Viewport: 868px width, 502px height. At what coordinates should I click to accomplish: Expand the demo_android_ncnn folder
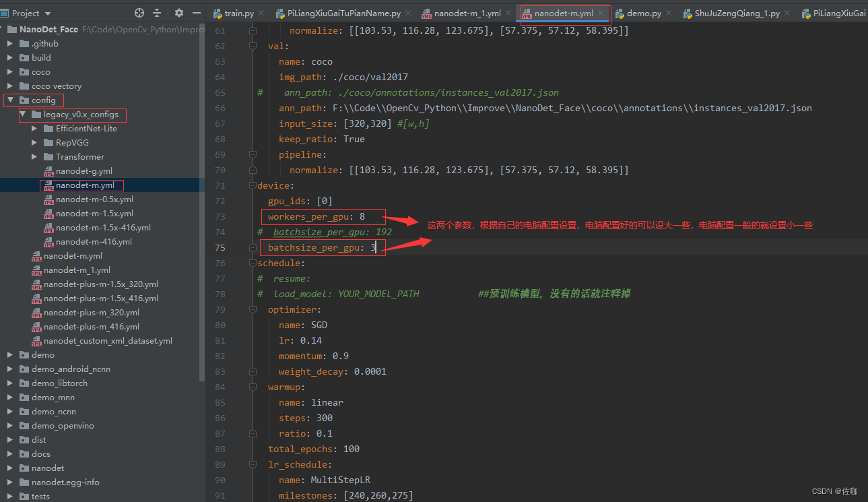point(10,369)
